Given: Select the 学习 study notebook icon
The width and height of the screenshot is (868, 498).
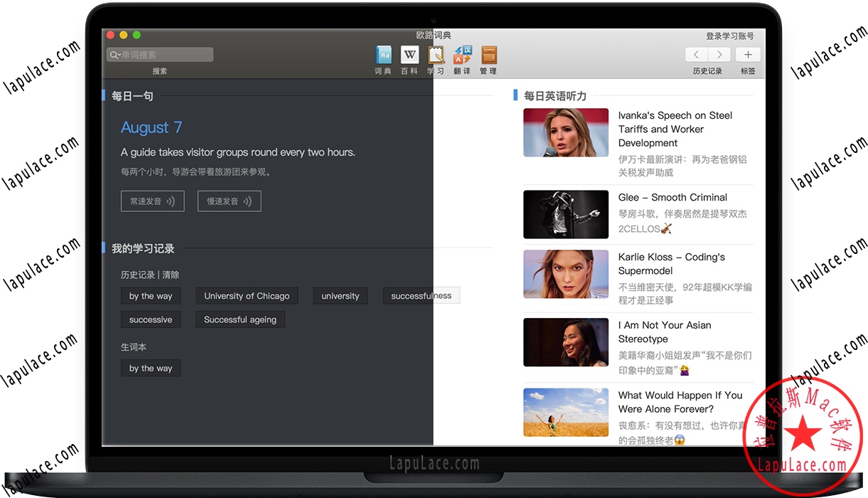Looking at the screenshot, I should click(436, 55).
